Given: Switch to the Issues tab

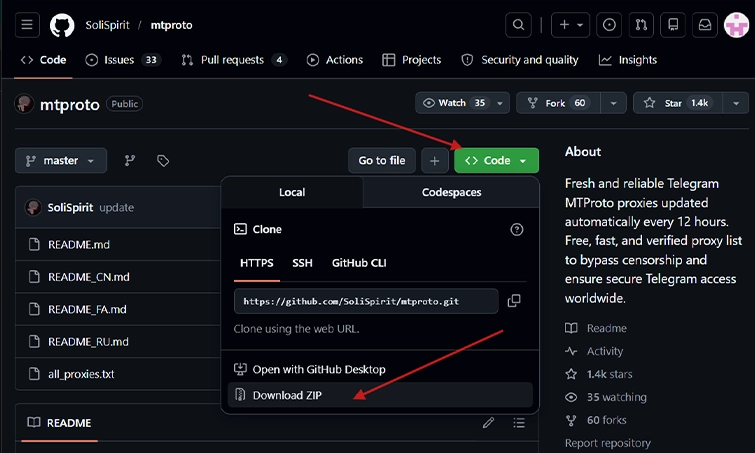Looking at the screenshot, I should pos(123,60).
